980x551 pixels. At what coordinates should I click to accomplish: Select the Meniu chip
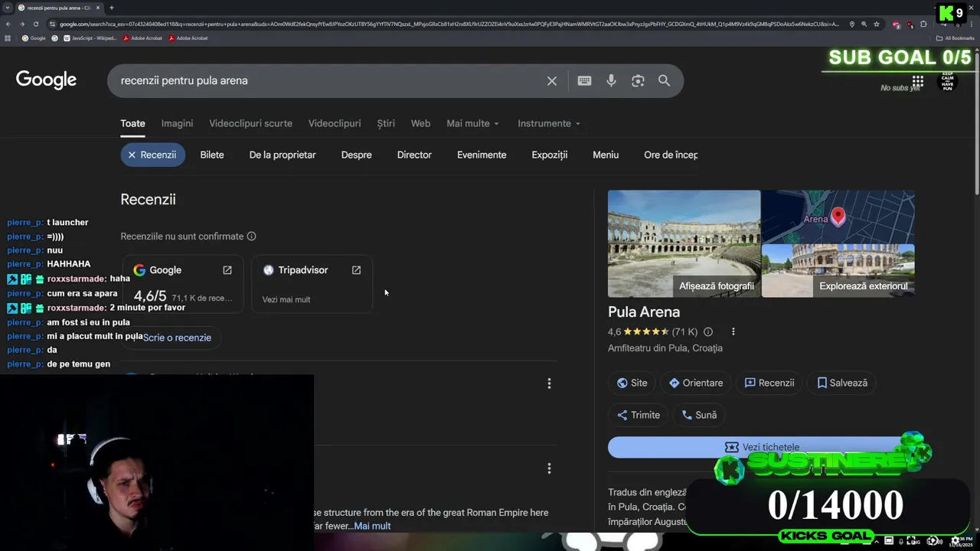point(606,155)
